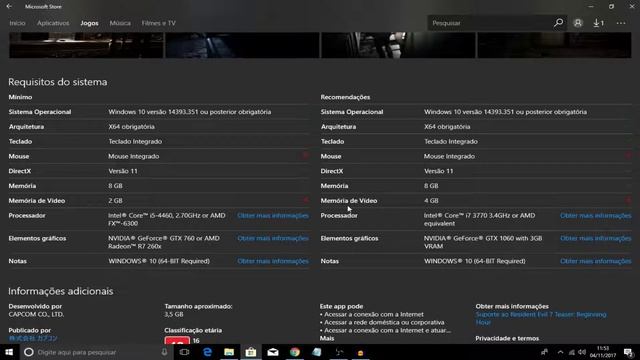Click the search magnifier icon
Screen dimensions: 640x360
pos(558,23)
